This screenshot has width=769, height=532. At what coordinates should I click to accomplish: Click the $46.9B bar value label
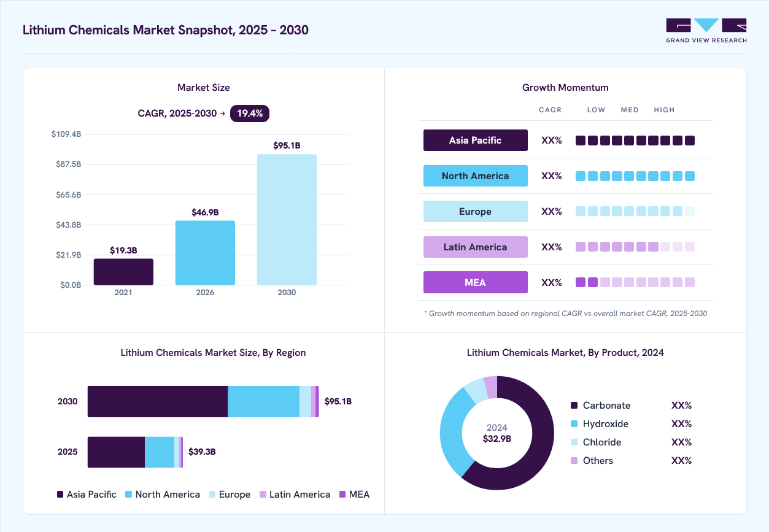click(205, 212)
